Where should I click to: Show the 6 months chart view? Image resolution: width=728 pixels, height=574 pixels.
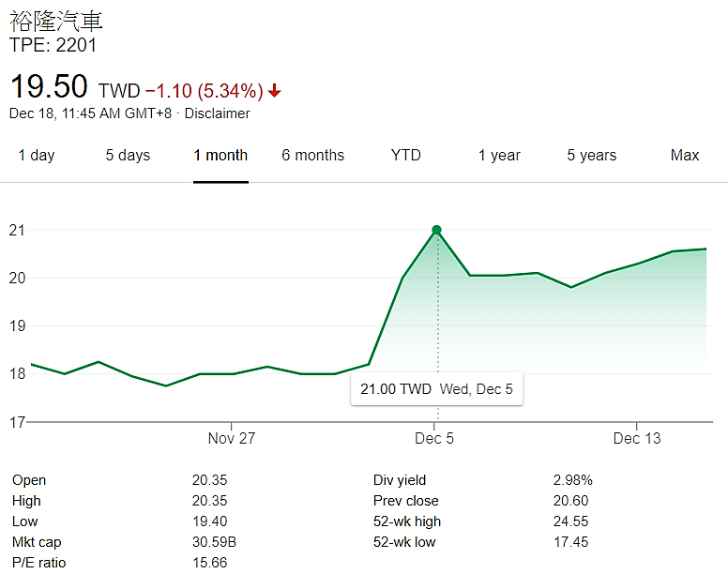(x=313, y=155)
